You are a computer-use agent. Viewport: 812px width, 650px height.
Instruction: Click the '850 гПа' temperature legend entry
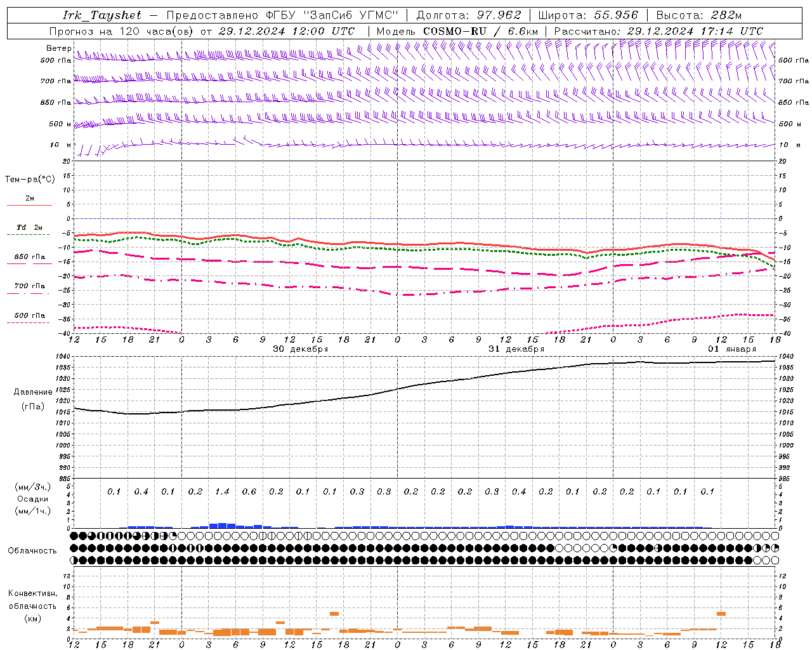click(30, 257)
